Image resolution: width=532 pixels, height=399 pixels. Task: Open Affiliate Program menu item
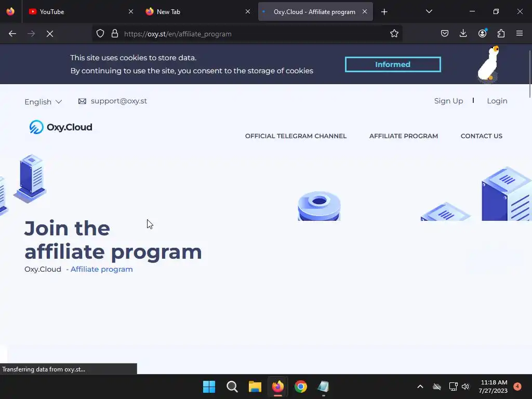tap(403, 136)
